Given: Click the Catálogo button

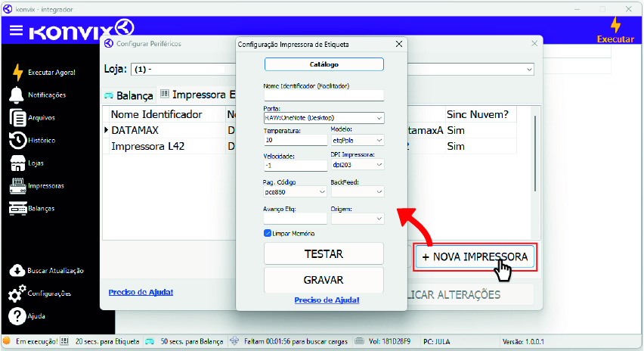Looking at the screenshot, I should pyautogui.click(x=324, y=64).
